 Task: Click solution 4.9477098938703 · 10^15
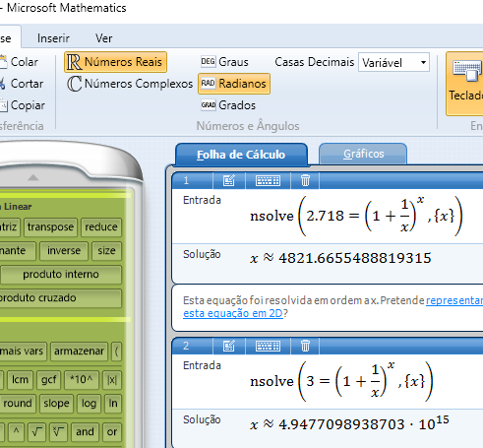(349, 423)
